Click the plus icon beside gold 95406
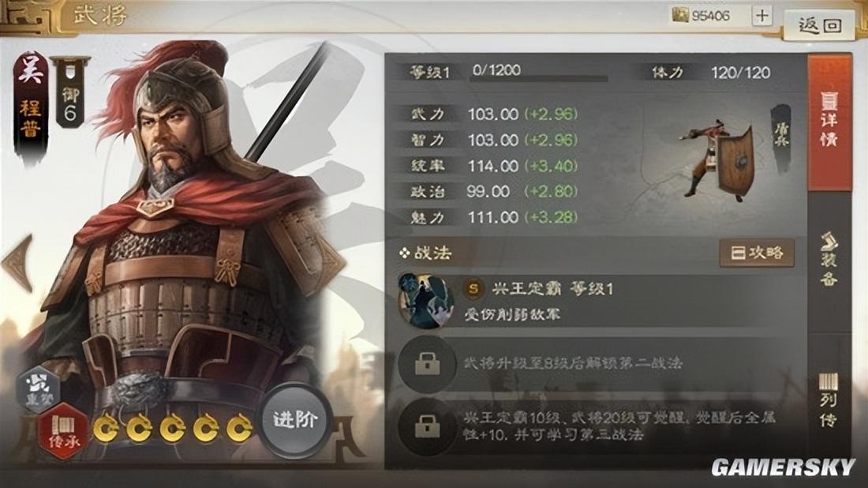868x488 pixels. (x=761, y=16)
